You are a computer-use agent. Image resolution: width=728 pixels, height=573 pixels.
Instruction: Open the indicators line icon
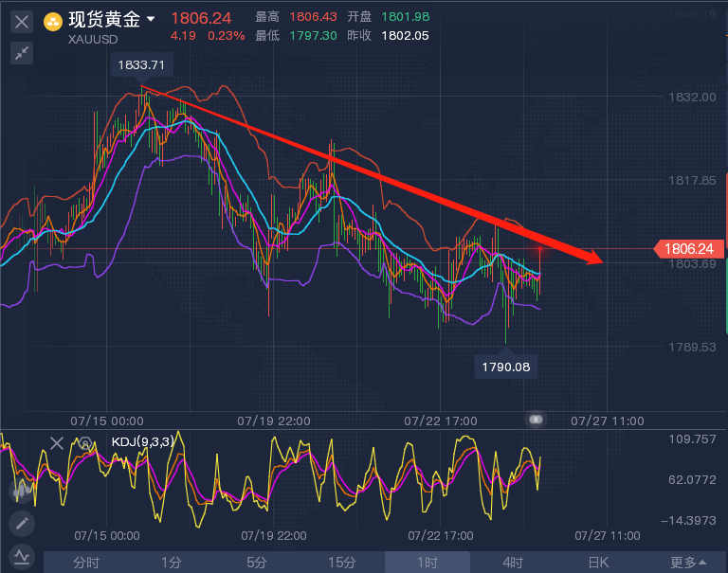[21, 556]
